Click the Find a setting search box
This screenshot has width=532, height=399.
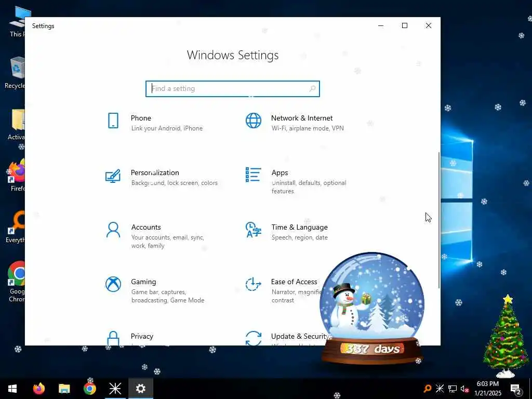(x=232, y=88)
